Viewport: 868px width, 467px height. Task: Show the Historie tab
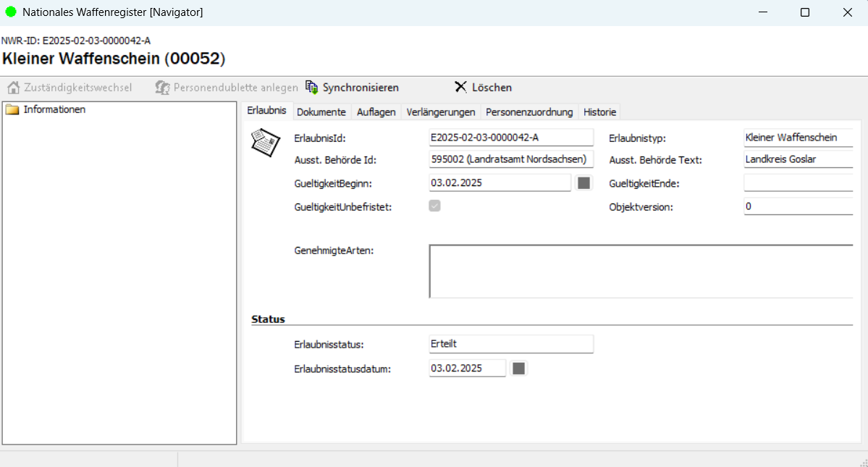pyautogui.click(x=599, y=112)
